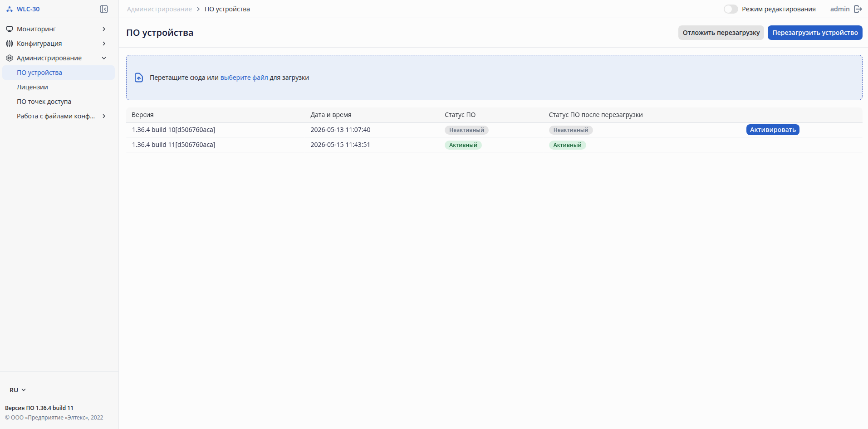Image resolution: width=868 pixels, height=429 pixels.
Task: Click Активный badge in Статус ПО column
Action: pos(463,145)
